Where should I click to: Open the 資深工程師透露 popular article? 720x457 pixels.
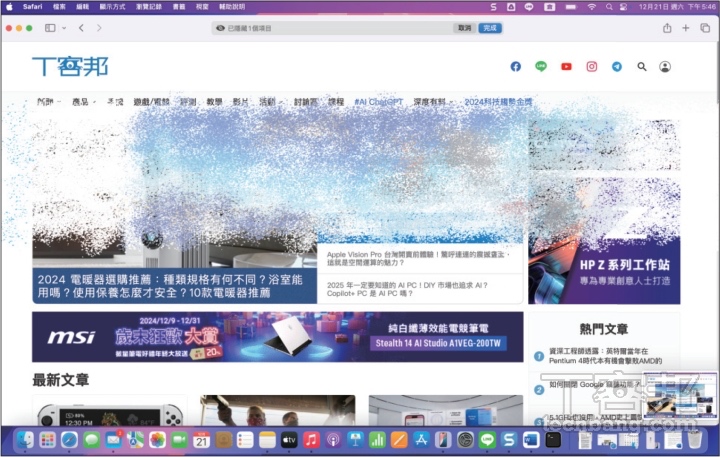click(x=605, y=356)
